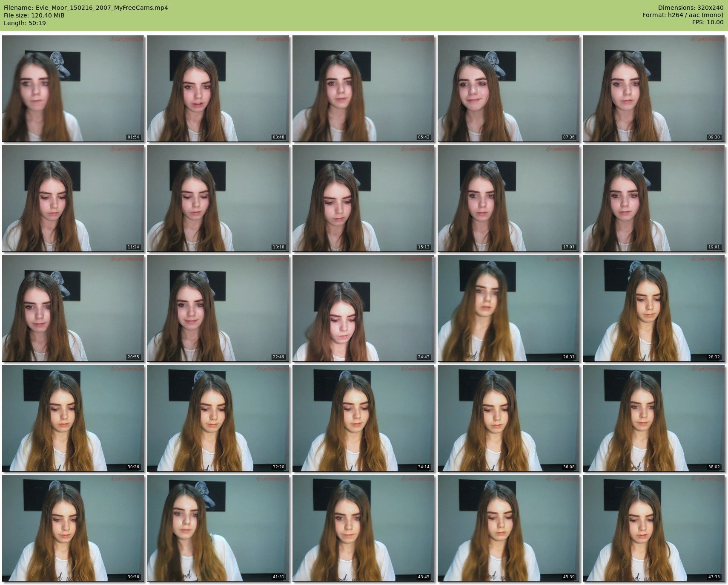Open the frame marked 03:48
The image size is (728, 585).
pos(218,89)
